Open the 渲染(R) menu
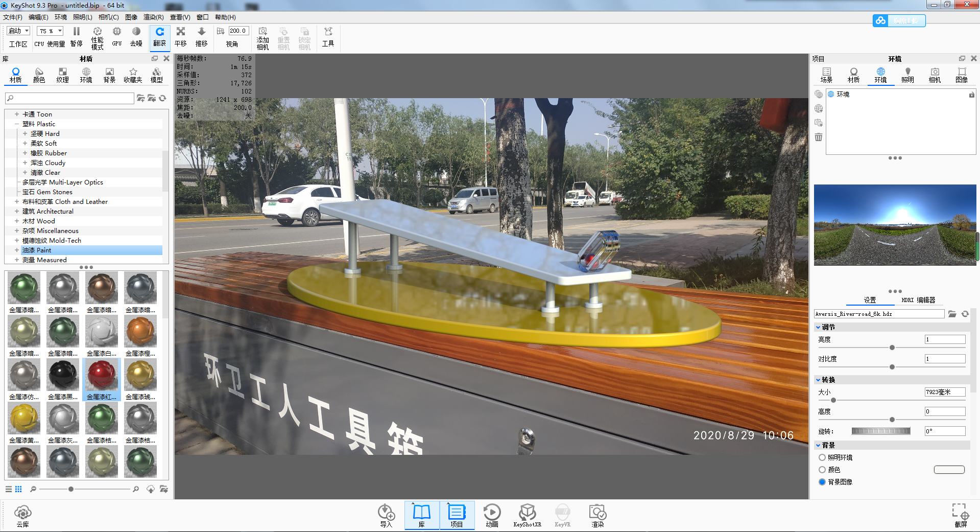The width and height of the screenshot is (980, 532). point(154,17)
